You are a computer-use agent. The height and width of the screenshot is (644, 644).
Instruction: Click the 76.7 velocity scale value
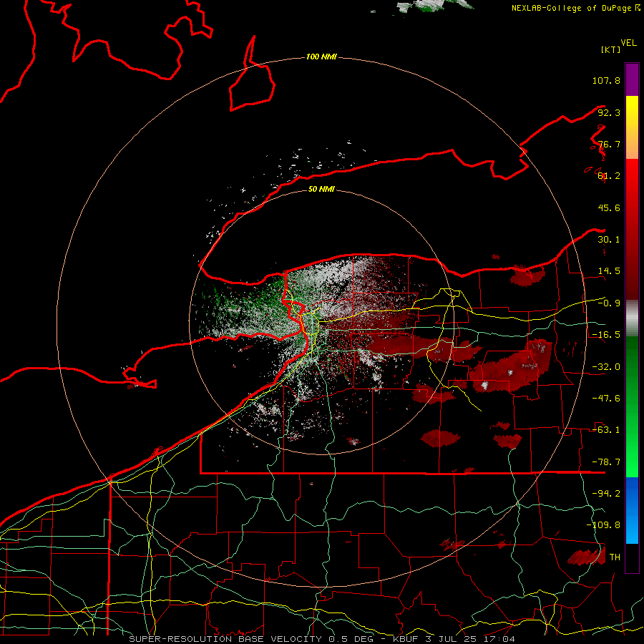(x=609, y=144)
